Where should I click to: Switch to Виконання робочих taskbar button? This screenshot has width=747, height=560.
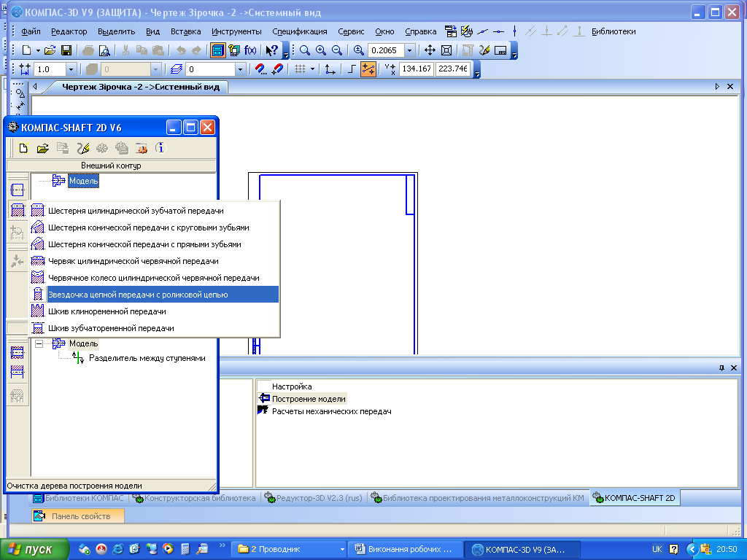(406, 549)
